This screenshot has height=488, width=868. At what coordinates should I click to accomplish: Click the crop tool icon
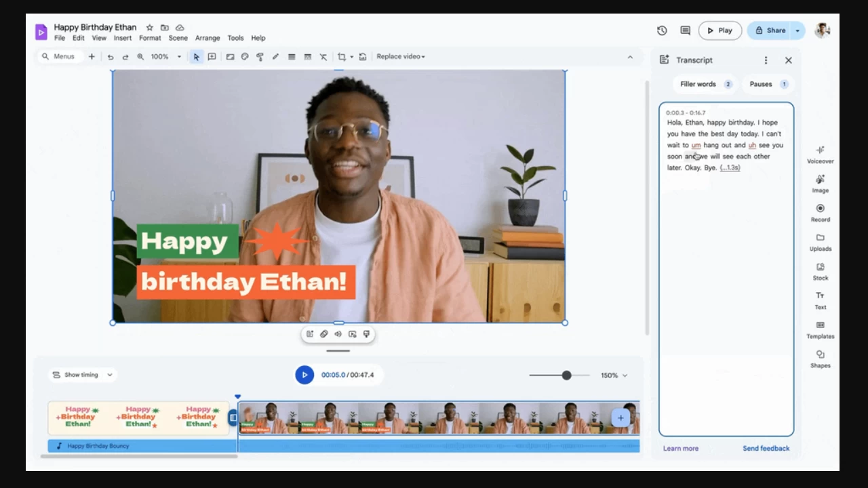pyautogui.click(x=342, y=57)
